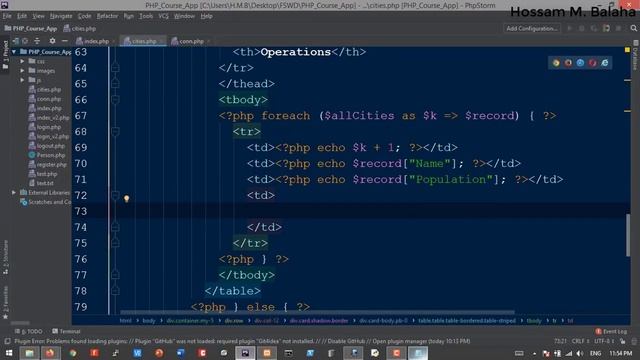Expand External Libraries node

[x=14, y=193]
